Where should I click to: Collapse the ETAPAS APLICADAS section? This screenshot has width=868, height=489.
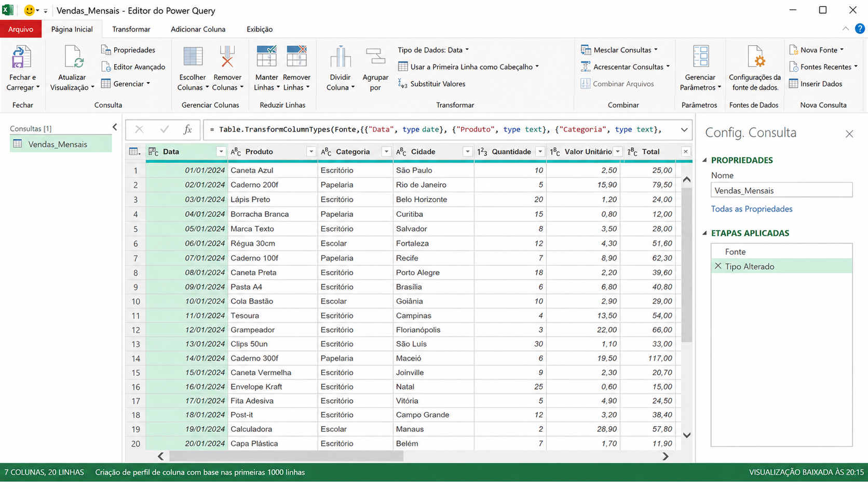[x=704, y=233]
